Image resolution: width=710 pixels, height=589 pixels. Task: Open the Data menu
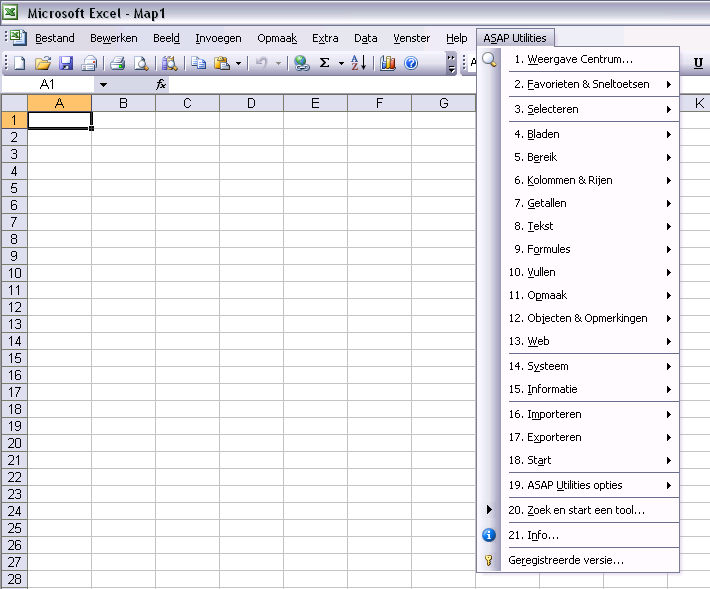tap(365, 38)
